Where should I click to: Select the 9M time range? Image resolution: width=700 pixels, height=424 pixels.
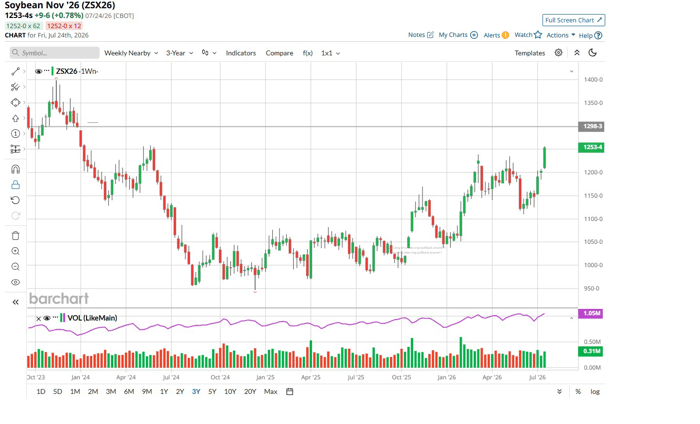click(147, 391)
